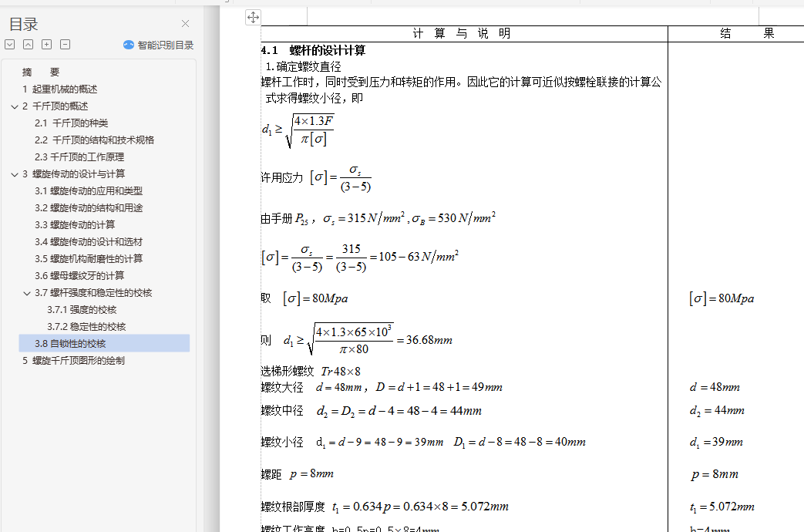Viewport: 804px width, 532px height.
Task: Go to 3.7.1 强度的校核
Action: coord(82,310)
